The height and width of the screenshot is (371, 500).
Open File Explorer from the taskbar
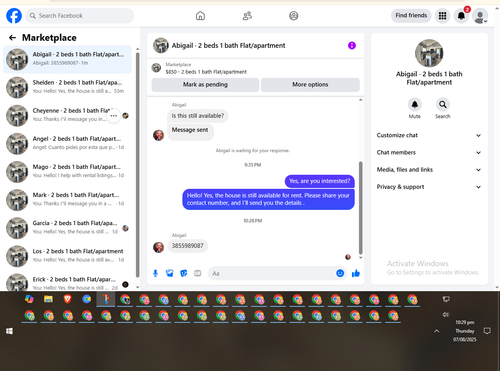click(x=48, y=299)
